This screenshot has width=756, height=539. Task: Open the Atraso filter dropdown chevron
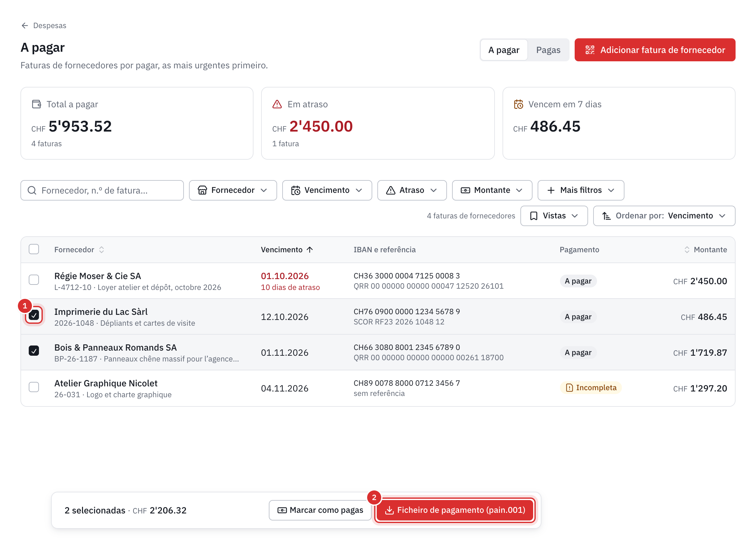434,190
